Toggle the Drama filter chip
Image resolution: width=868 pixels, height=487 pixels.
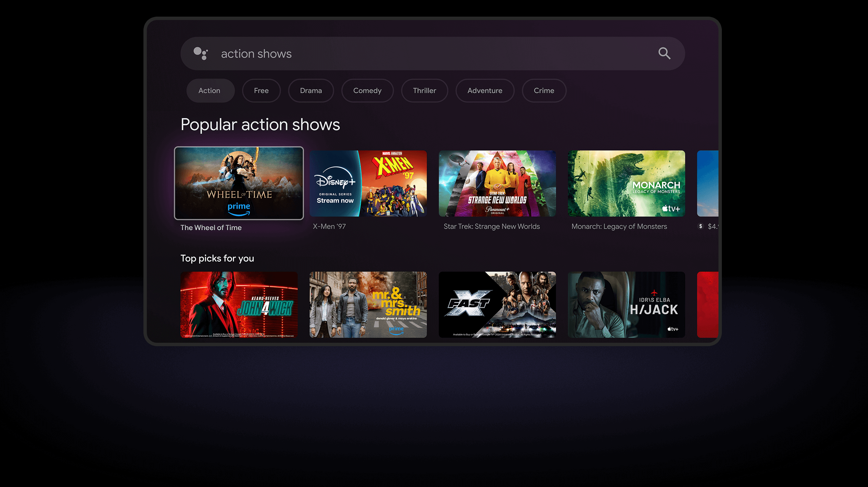(311, 91)
